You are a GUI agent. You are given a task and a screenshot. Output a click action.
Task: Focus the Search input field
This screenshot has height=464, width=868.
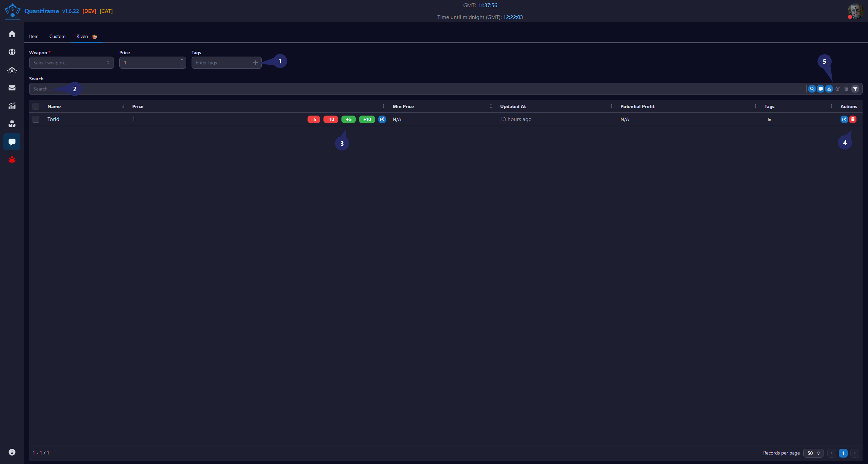coord(417,89)
